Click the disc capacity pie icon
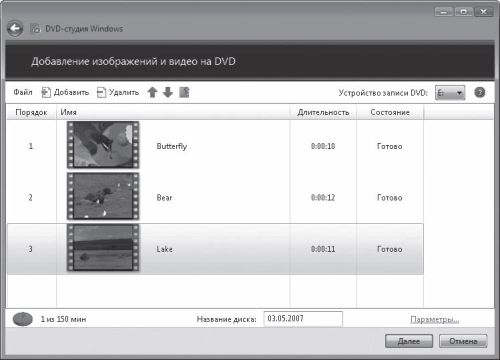 tap(23, 319)
